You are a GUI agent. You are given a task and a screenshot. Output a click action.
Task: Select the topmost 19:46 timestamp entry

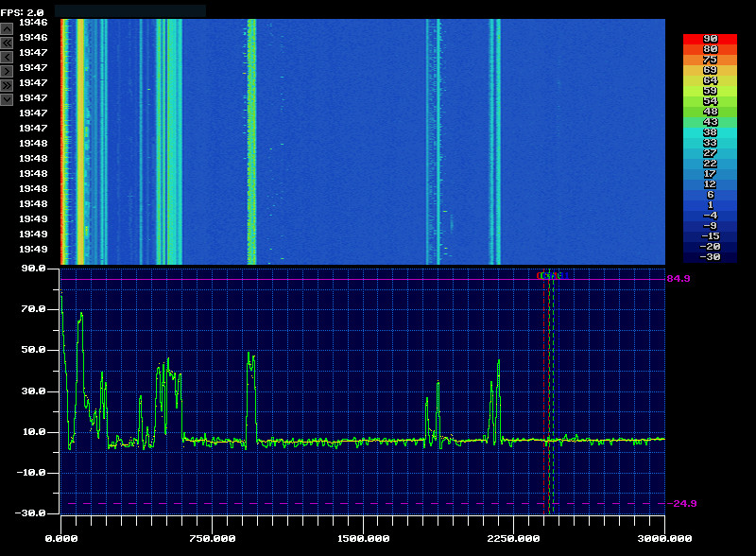click(33, 21)
